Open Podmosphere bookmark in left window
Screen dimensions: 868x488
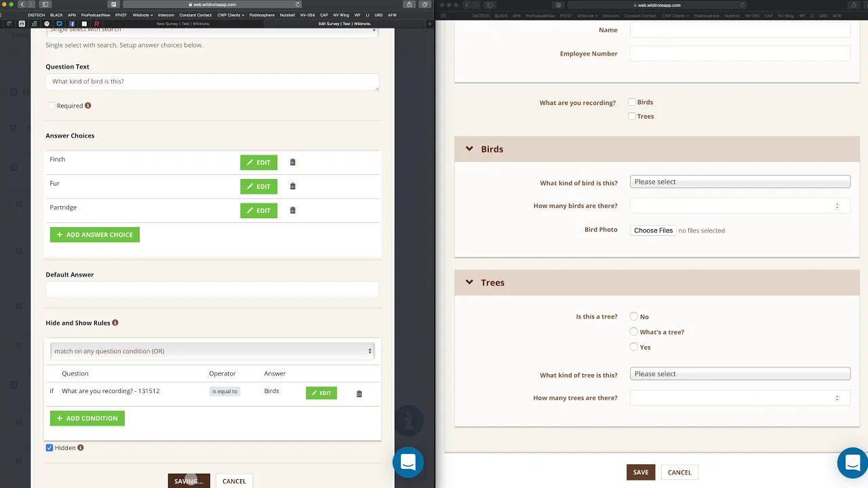click(262, 15)
